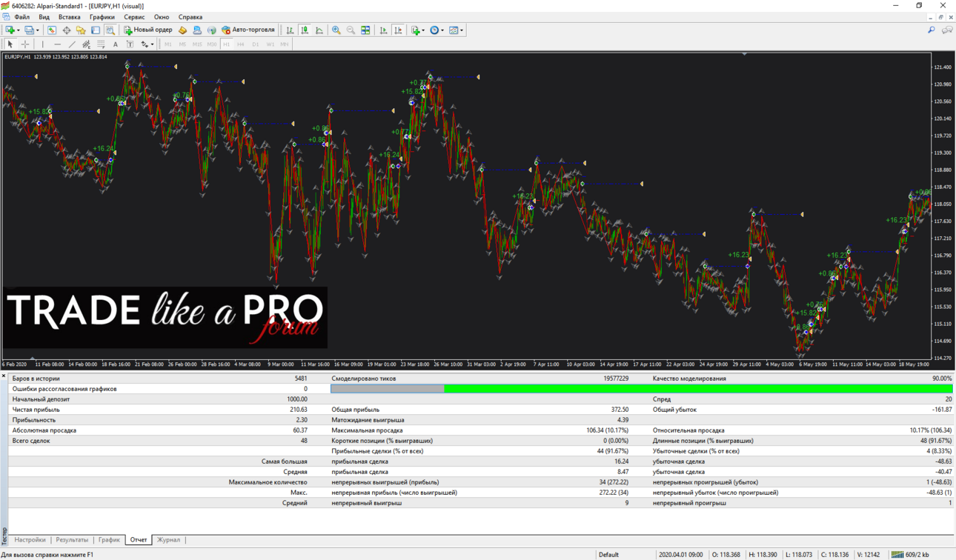
Task: Switch timeframe to D1
Action: click(256, 44)
